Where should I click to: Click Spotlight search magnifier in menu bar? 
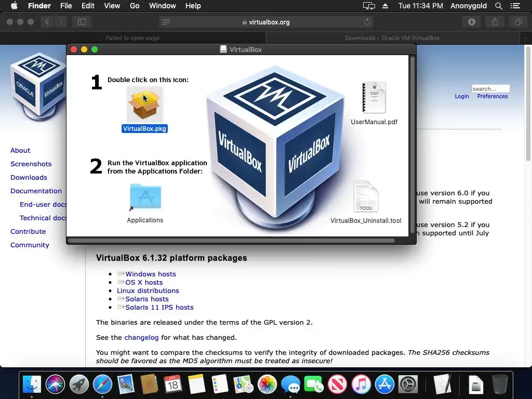tap(498, 6)
